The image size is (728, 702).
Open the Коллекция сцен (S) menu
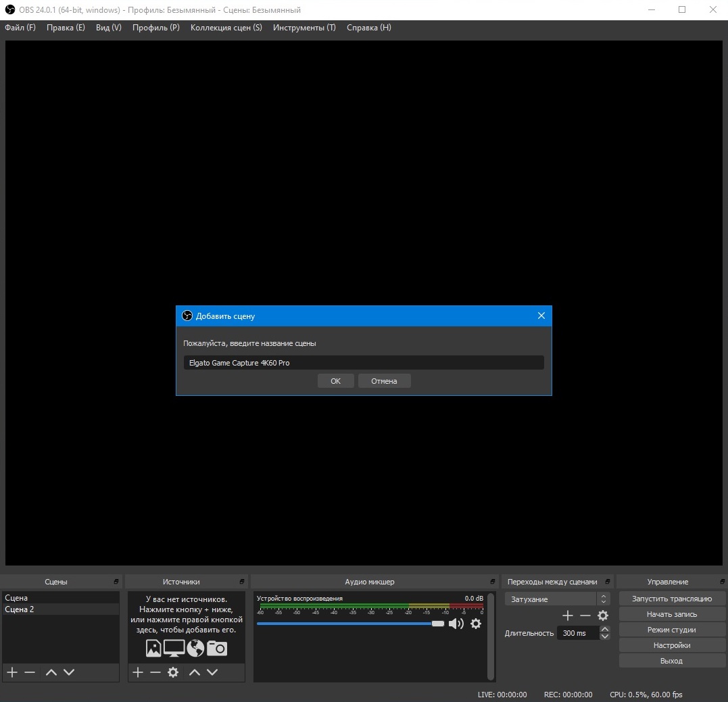(x=226, y=28)
